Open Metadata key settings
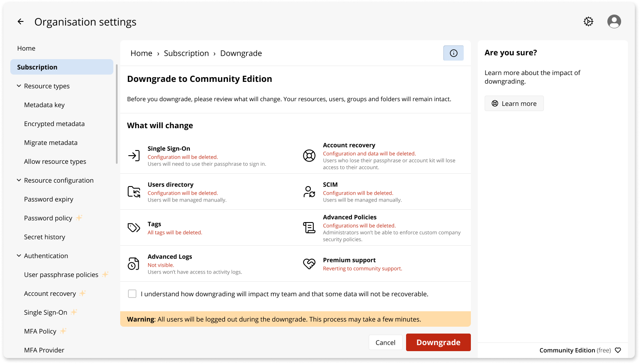Viewport: 640px width, 364px height. pos(44,105)
